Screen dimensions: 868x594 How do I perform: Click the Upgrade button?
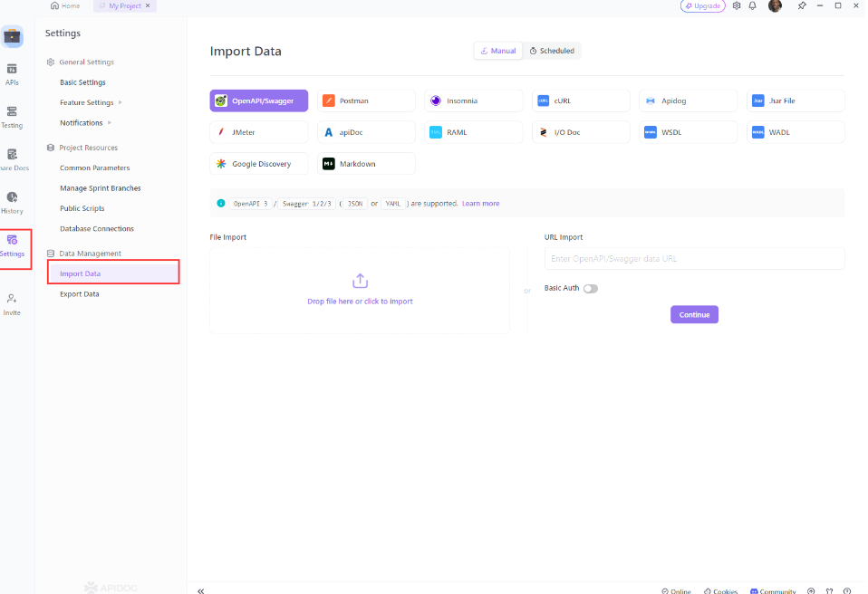coord(702,5)
